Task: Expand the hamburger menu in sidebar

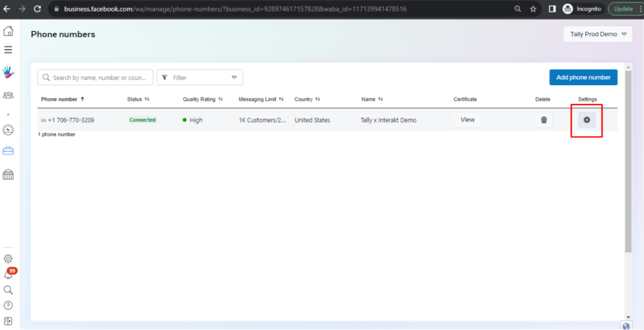Action: click(8, 50)
